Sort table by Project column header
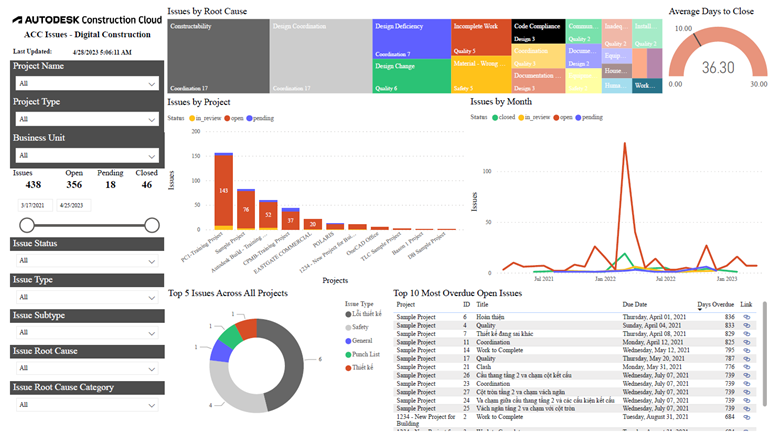Image resolution: width=780 pixels, height=442 pixels. [x=405, y=305]
